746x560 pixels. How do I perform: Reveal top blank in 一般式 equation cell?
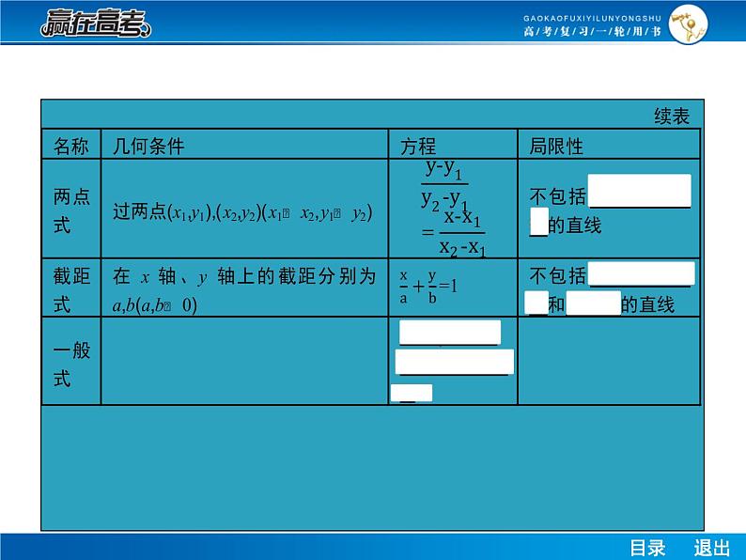click(x=450, y=332)
